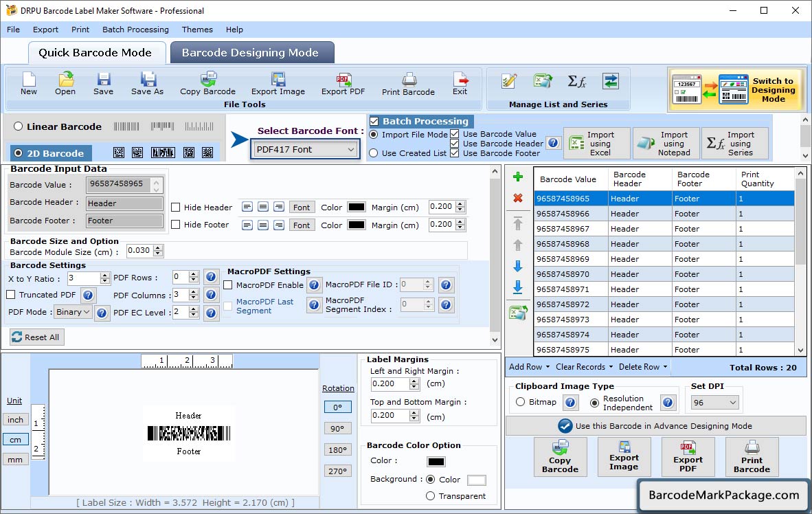Click the Save toolbar icon
This screenshot has width=812, height=514.
(x=103, y=84)
